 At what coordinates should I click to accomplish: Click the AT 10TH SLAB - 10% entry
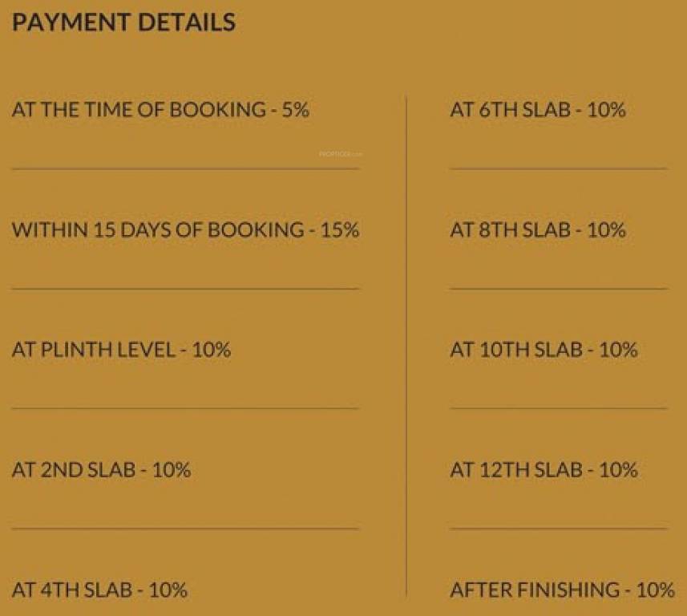544,350
